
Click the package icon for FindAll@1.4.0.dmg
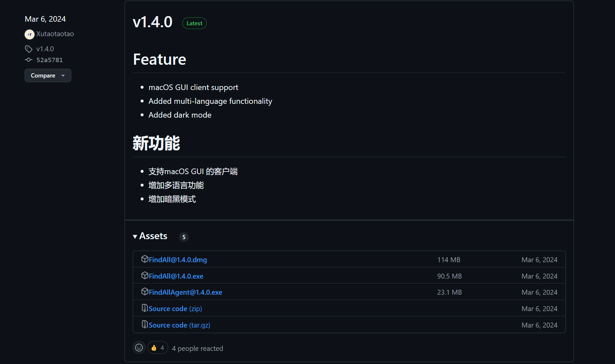point(145,259)
